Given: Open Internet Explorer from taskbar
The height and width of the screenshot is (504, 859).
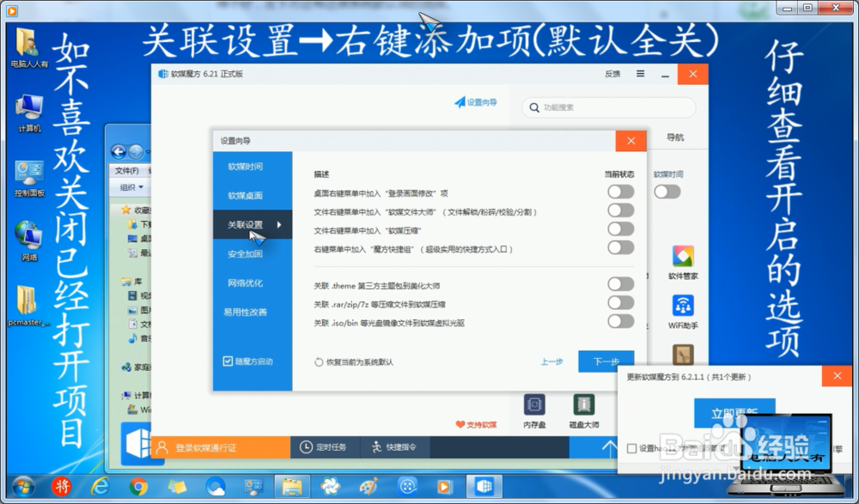Looking at the screenshot, I should pos(100,487).
